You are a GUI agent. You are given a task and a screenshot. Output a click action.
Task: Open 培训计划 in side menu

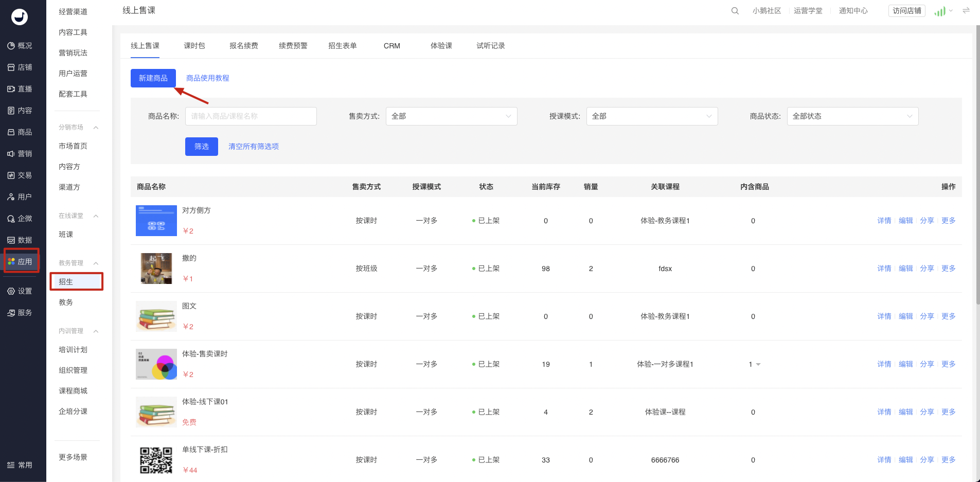[x=73, y=350]
